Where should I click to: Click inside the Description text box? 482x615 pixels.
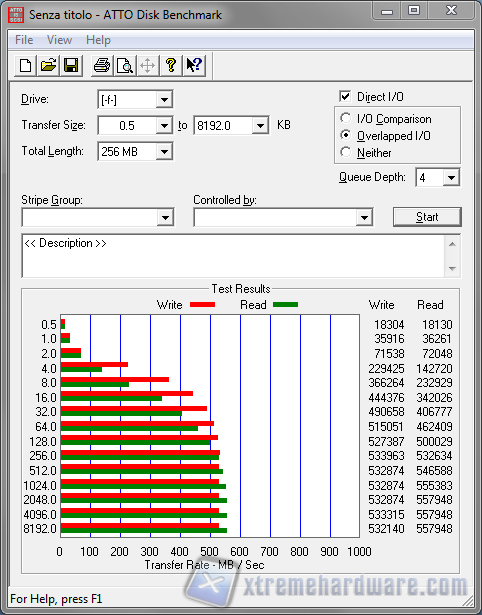pos(234,256)
